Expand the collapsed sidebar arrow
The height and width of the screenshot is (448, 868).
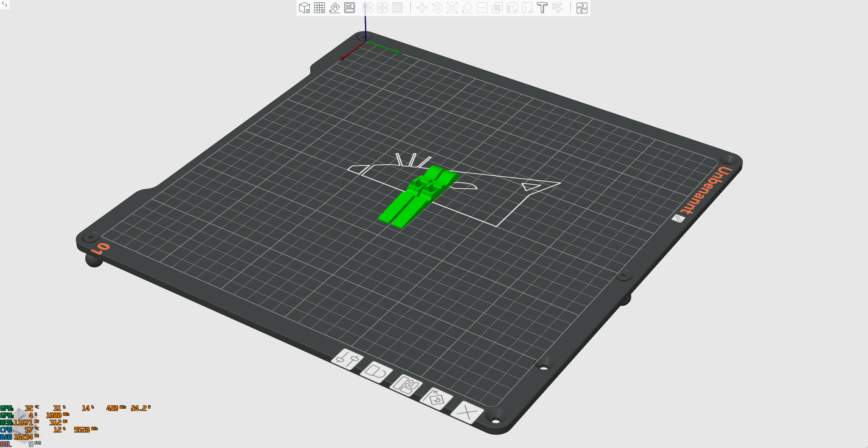tap(4, 4)
